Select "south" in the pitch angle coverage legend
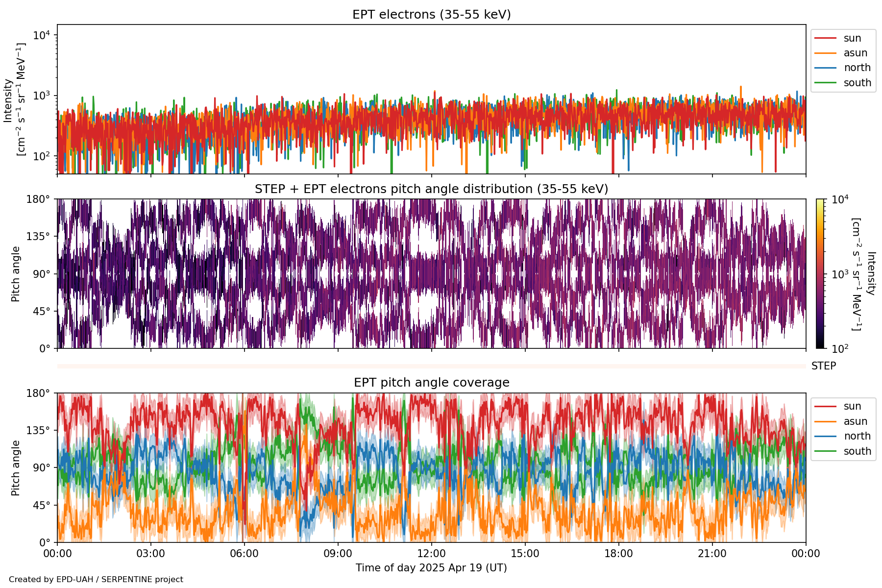The height and width of the screenshot is (588, 882). coord(857,451)
